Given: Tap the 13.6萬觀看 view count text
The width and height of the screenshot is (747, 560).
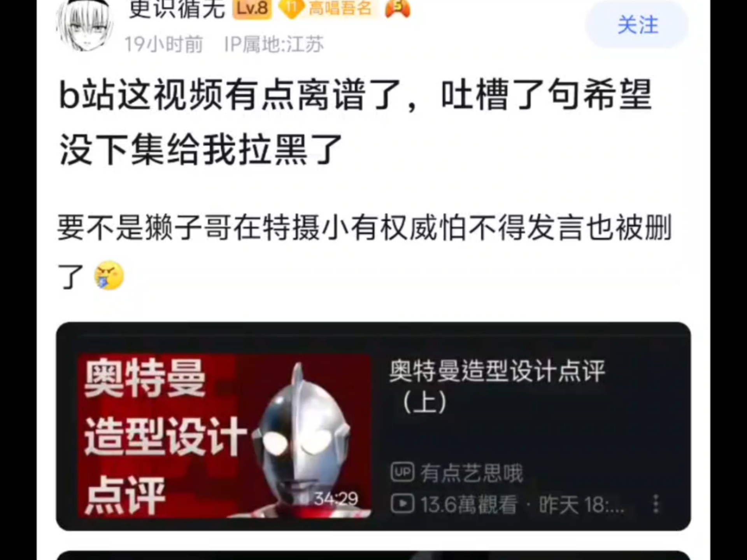Looking at the screenshot, I should tap(469, 504).
